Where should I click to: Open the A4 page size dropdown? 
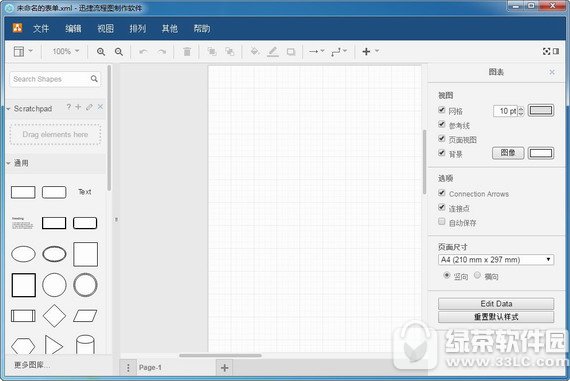coord(496,260)
